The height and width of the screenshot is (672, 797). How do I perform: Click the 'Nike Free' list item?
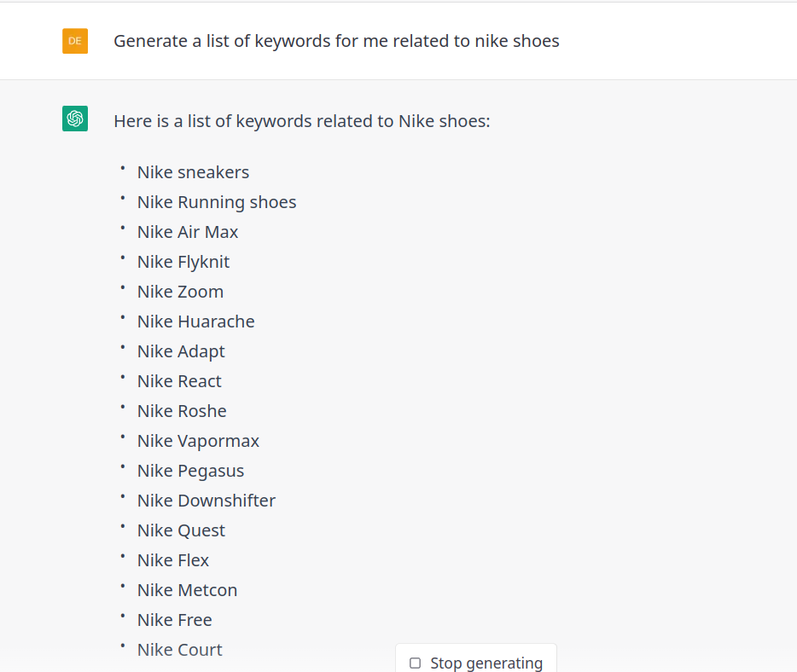coord(174,620)
